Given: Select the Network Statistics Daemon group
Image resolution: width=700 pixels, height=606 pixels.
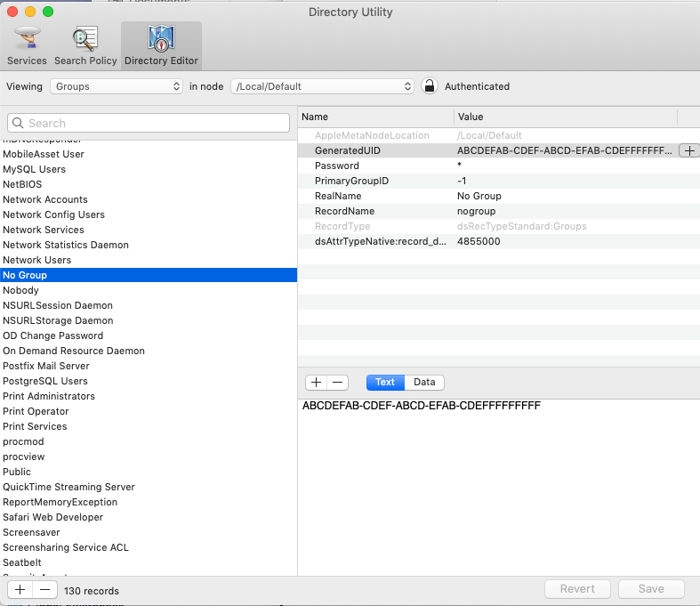Looking at the screenshot, I should 149,246.
